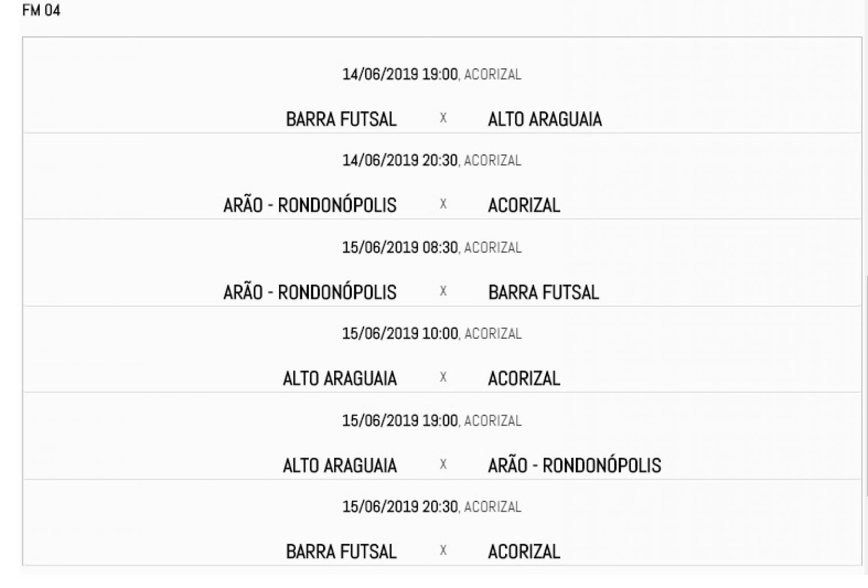Select ACORIZAL team in the 10:00 match
The height and width of the screenshot is (588, 868).
(x=524, y=378)
